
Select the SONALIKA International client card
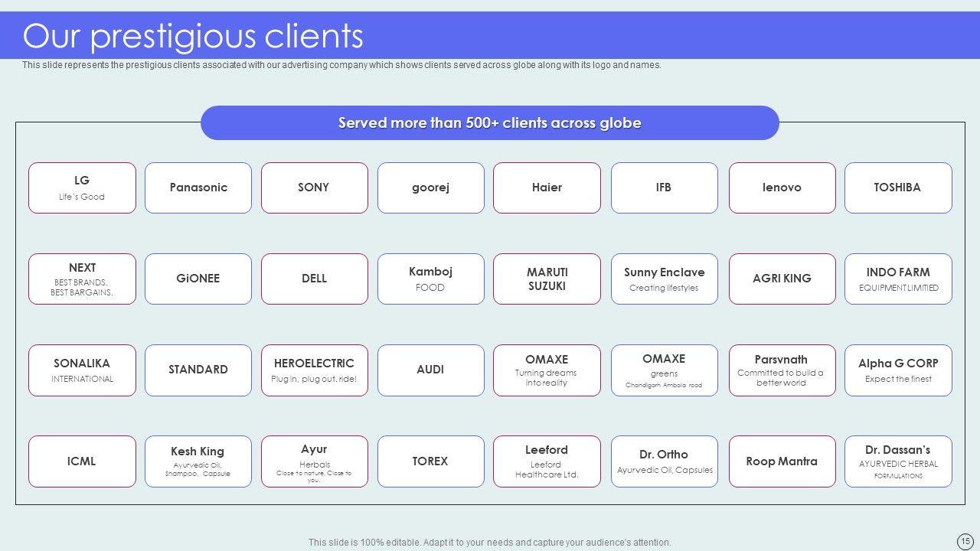[82, 370]
